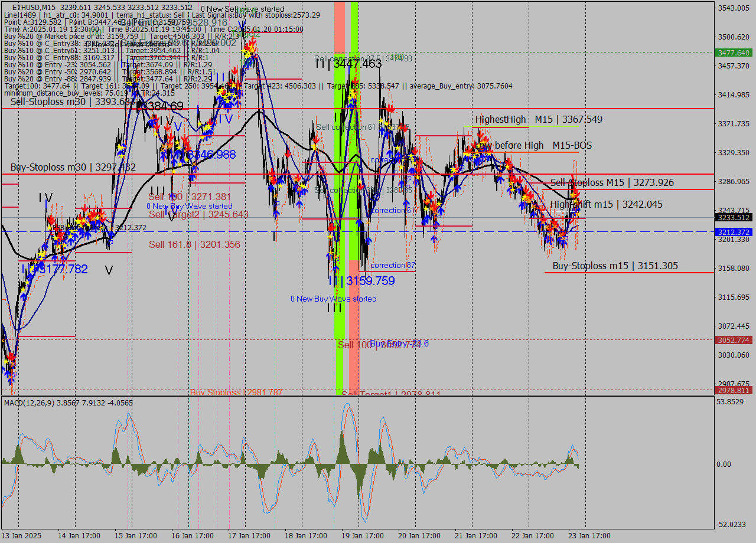
Task: Select 'Sell-Stoploss M15 | 3273.926' label
Action: coord(612,182)
